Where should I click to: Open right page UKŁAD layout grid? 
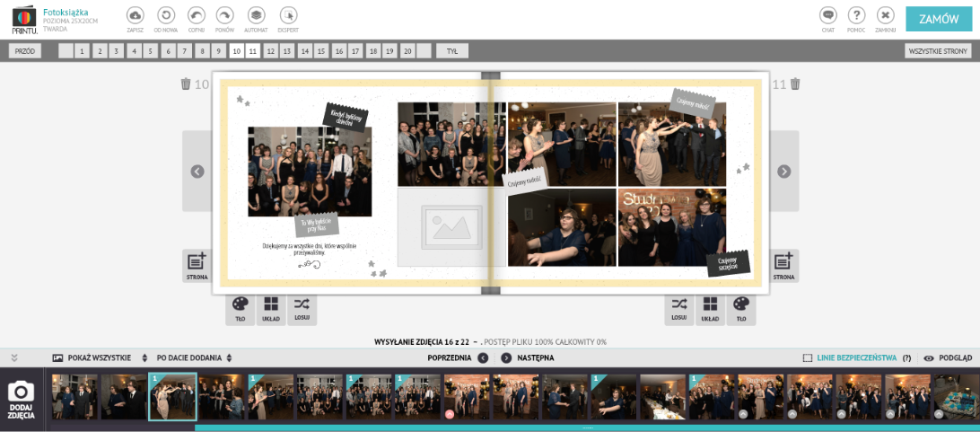[710, 310]
